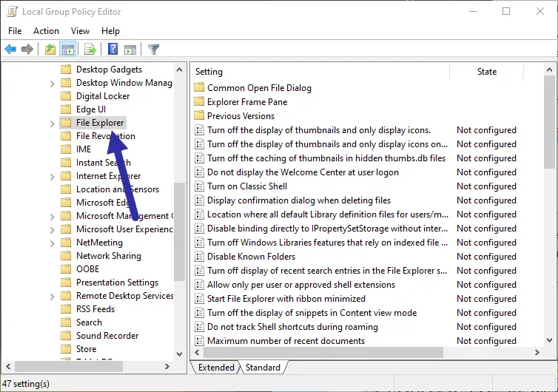The width and height of the screenshot is (558, 392).
Task: Click settings list scroll up arrow
Action: click(549, 70)
